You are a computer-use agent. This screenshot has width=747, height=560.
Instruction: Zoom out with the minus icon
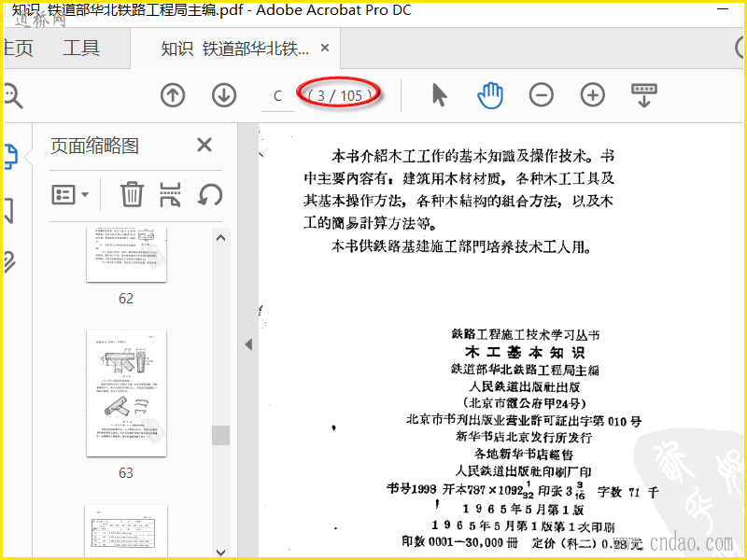pos(542,95)
